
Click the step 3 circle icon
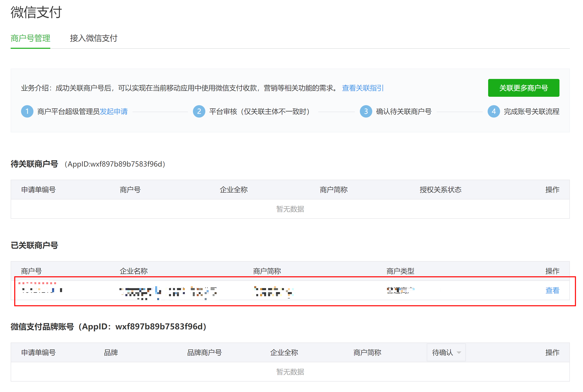tap(366, 112)
